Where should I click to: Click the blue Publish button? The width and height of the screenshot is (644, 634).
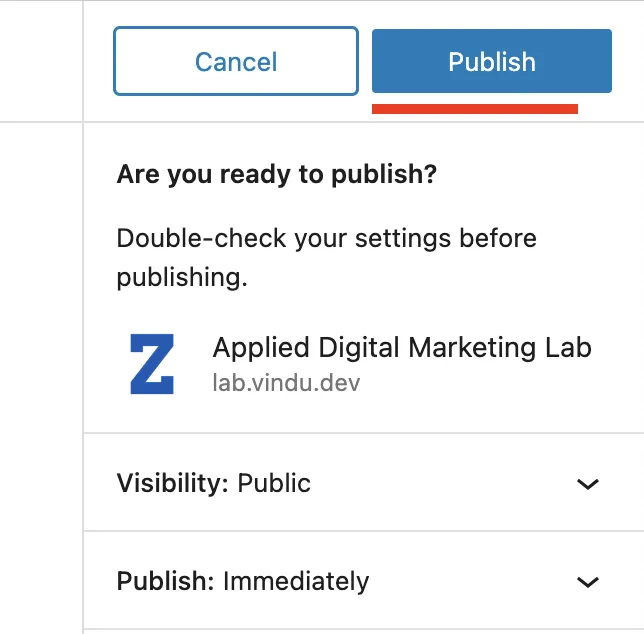click(x=491, y=61)
